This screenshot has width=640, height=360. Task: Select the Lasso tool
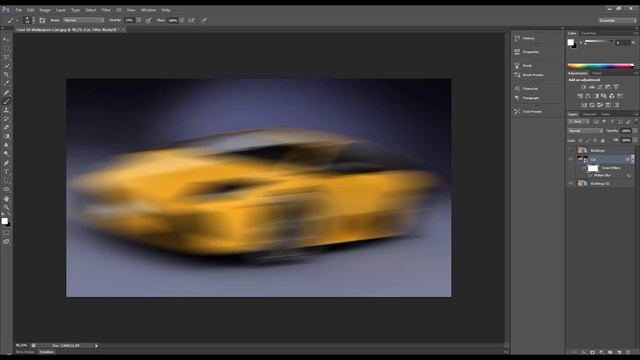[x=6, y=58]
